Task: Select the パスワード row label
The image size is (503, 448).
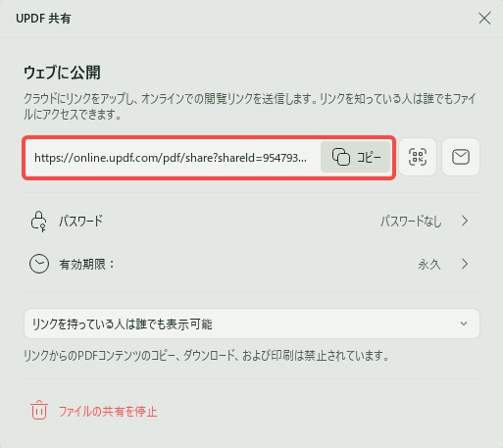Action: point(80,222)
